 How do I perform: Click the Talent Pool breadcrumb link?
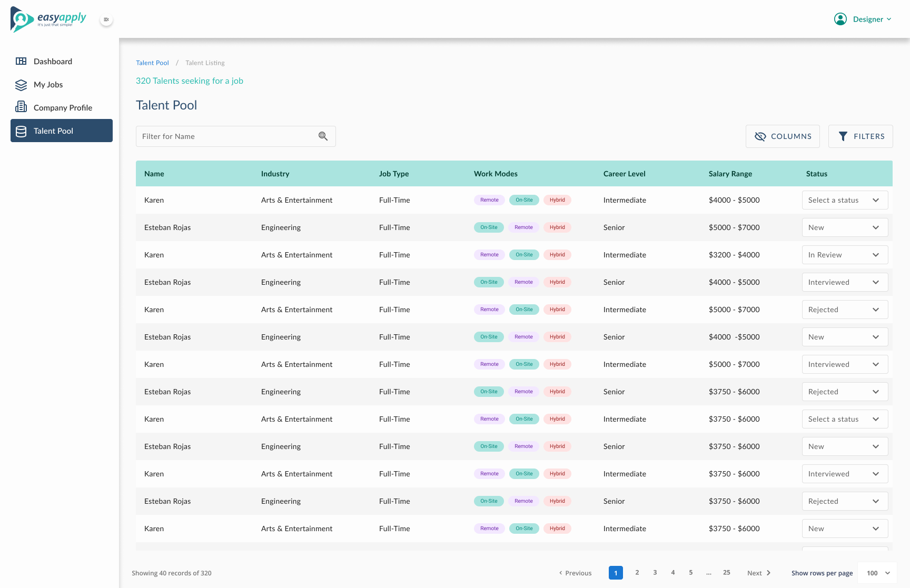(x=152, y=63)
